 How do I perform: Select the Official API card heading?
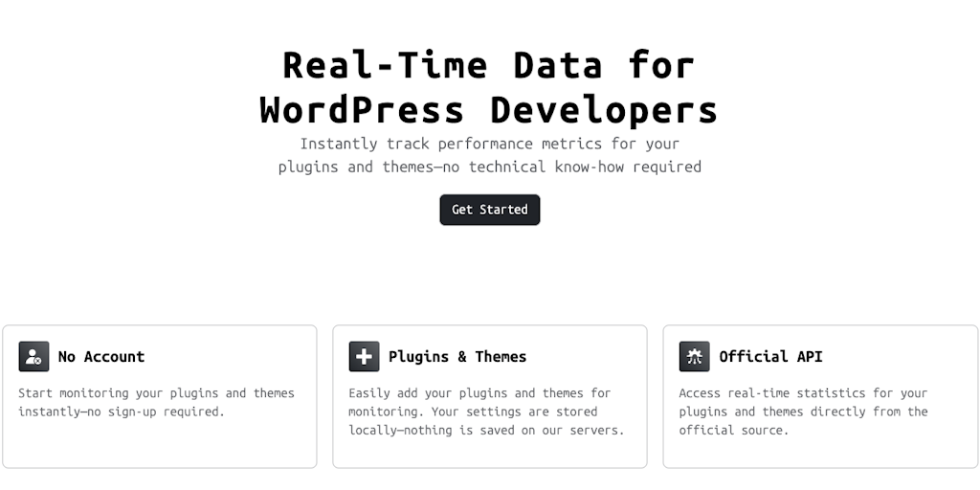(x=770, y=357)
